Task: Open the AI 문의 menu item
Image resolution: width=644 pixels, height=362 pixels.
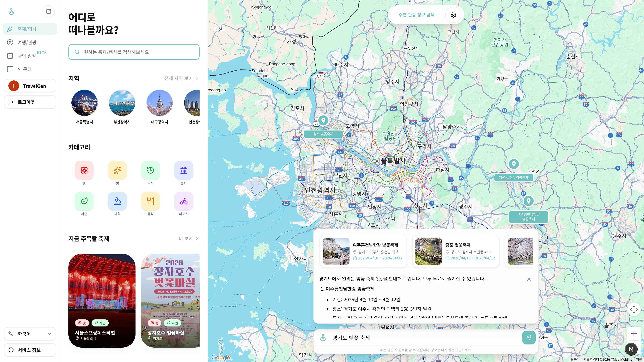Action: 24,69
